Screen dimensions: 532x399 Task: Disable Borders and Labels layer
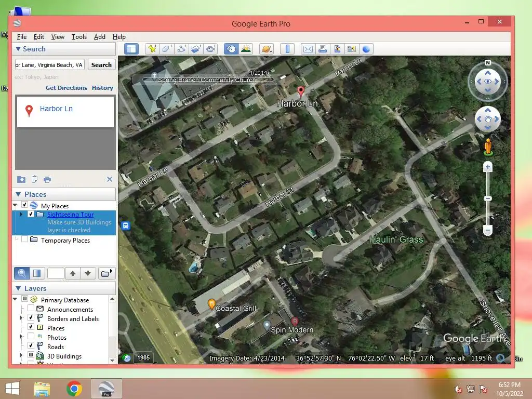point(31,317)
